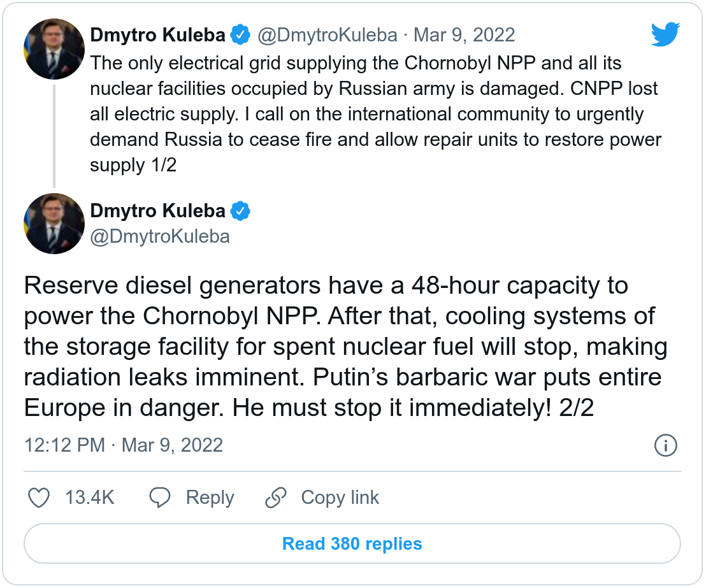Click the @DmytroKuleba handle in the parent tweet
706x588 pixels.
(x=327, y=34)
